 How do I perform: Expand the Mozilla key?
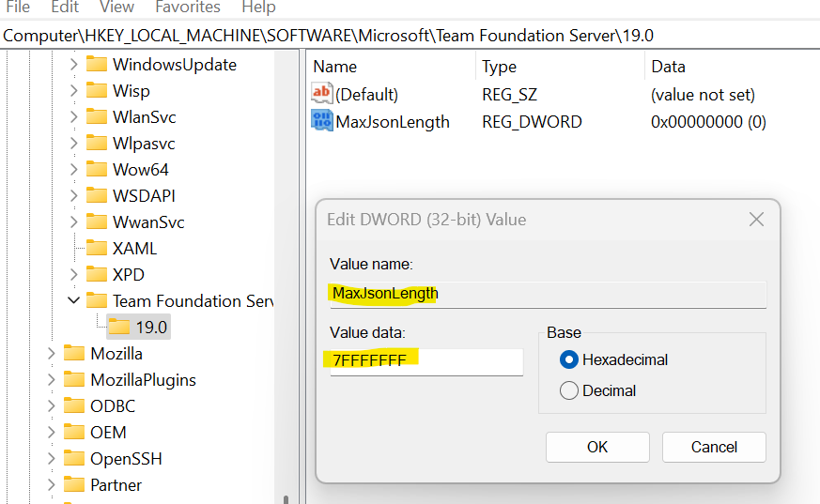pos(52,353)
